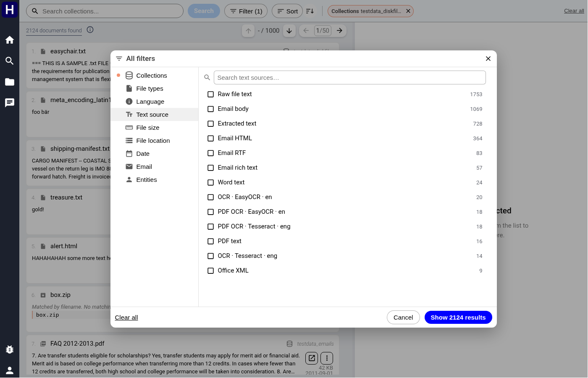The width and height of the screenshot is (588, 378).
Task: Open more options menu for FAQ 2012-2013.pdf
Action: click(327, 358)
